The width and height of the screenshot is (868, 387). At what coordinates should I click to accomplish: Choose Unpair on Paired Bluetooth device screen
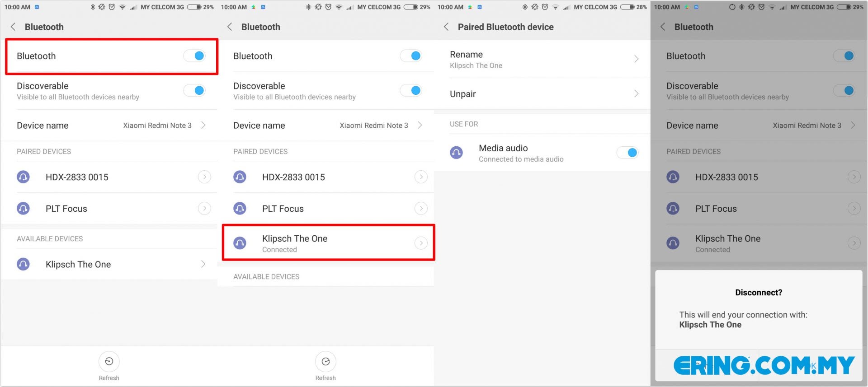click(x=542, y=93)
